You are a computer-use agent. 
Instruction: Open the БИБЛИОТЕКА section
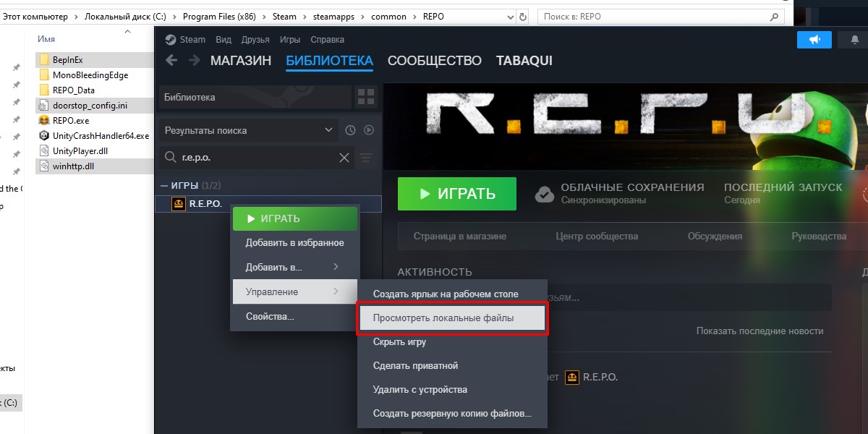[x=330, y=61]
